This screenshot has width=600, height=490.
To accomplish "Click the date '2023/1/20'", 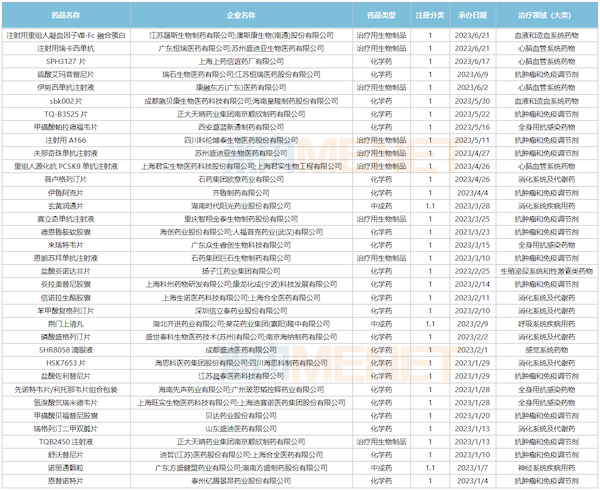I will click(473, 416).
